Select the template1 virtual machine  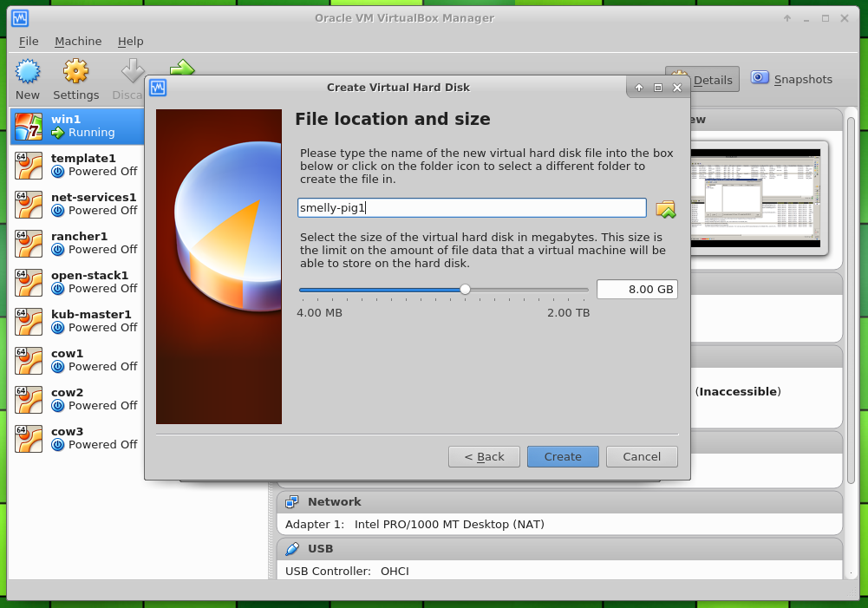(77, 165)
